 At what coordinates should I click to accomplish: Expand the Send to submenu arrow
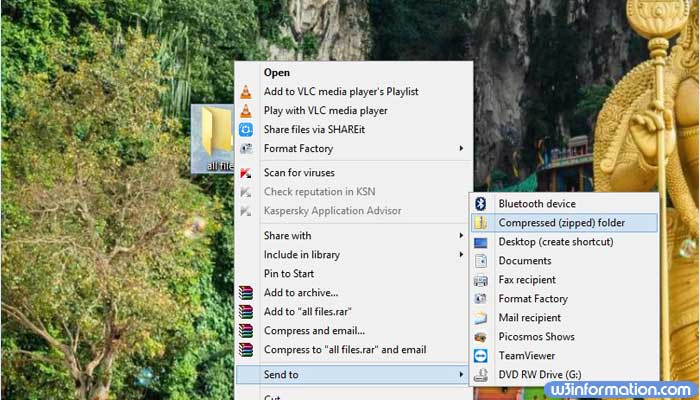(x=461, y=375)
